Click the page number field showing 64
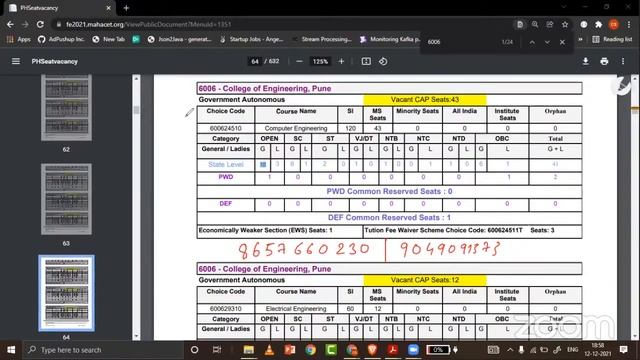The image size is (640, 360). tap(255, 62)
